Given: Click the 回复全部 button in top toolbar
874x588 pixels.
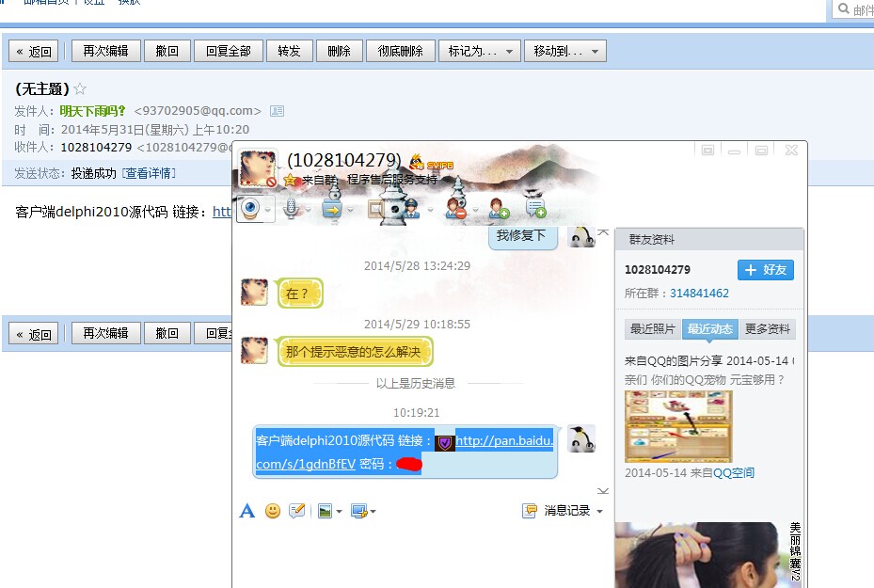Looking at the screenshot, I should 229,52.
